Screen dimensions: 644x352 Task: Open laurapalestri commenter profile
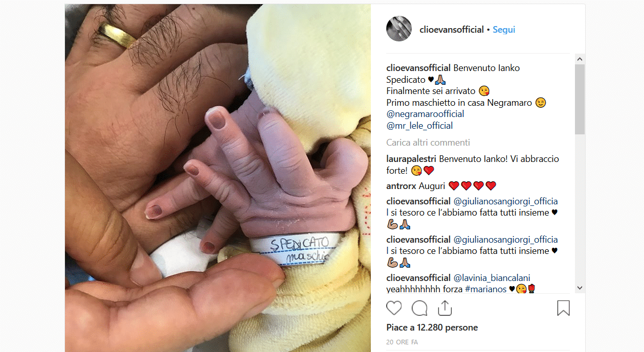pos(412,159)
